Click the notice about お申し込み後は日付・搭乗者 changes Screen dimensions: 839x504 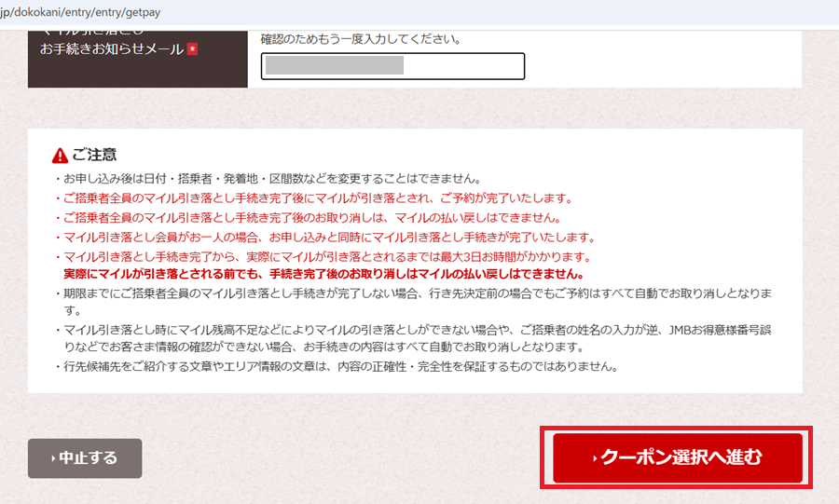267,179
